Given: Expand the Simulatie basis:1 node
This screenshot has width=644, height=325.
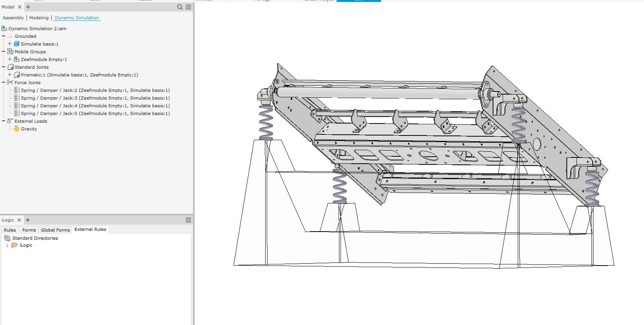Looking at the screenshot, I should pos(10,44).
